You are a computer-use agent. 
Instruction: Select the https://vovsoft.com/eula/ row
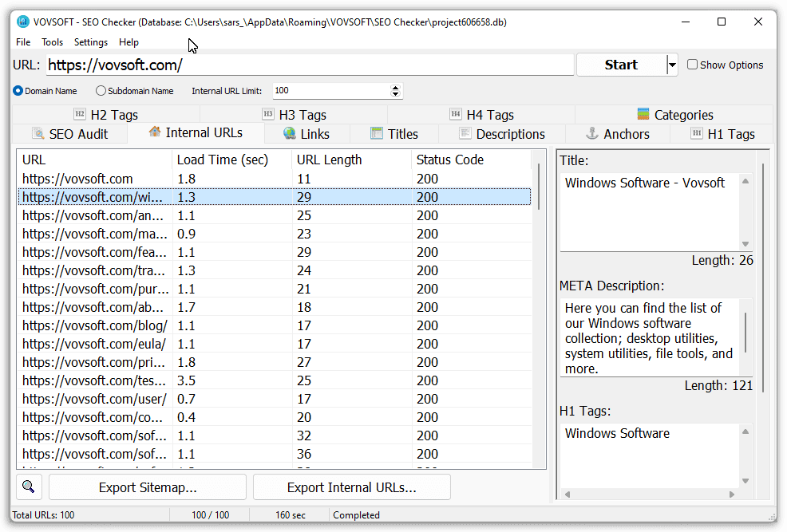point(275,344)
